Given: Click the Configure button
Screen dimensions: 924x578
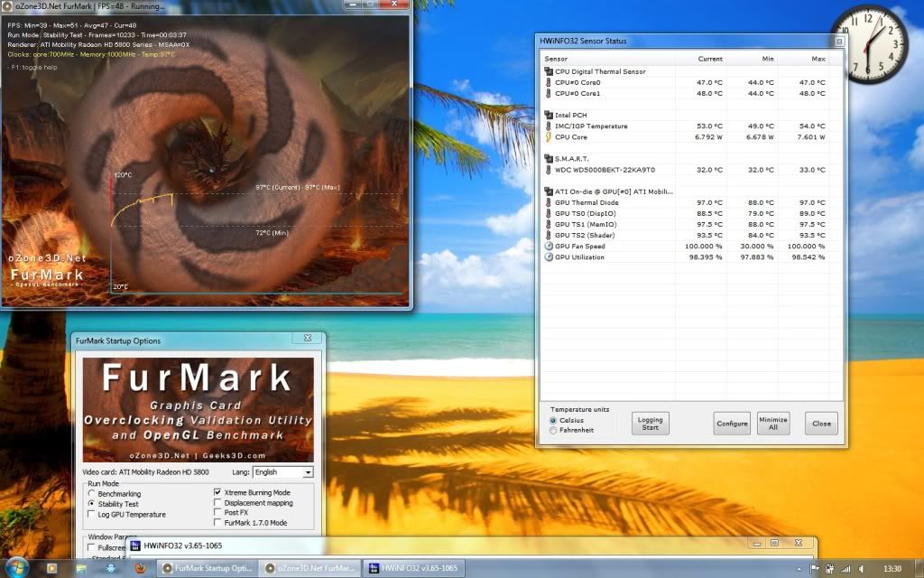Looking at the screenshot, I should [732, 424].
